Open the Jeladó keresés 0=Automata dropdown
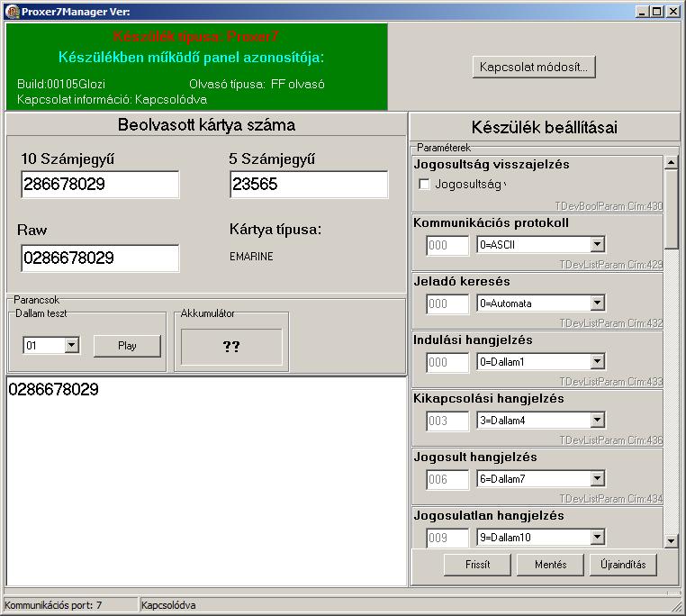This screenshot has height=616, width=686. 597,303
